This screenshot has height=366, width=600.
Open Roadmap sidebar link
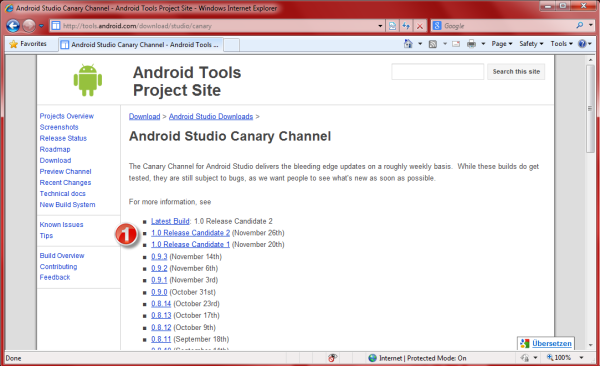coord(55,149)
